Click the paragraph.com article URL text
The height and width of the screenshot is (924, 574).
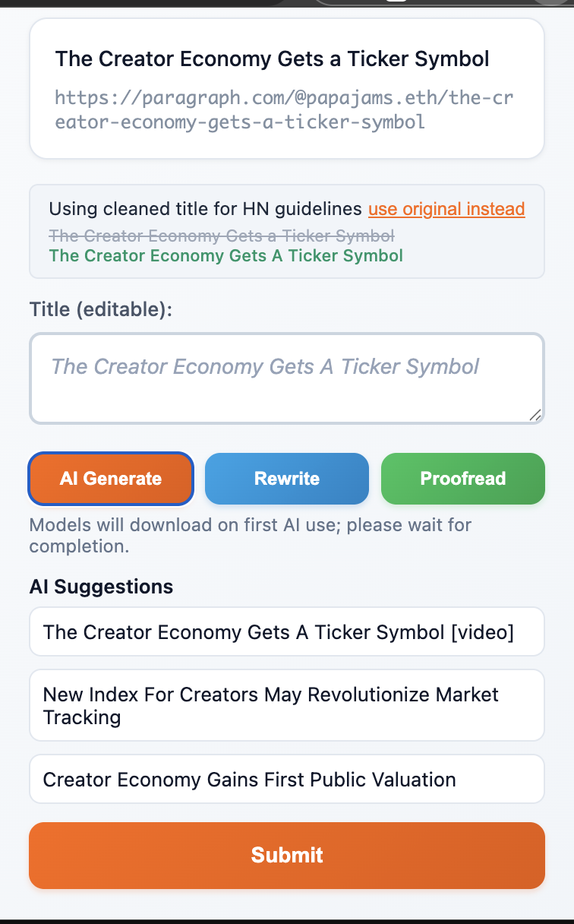point(284,109)
